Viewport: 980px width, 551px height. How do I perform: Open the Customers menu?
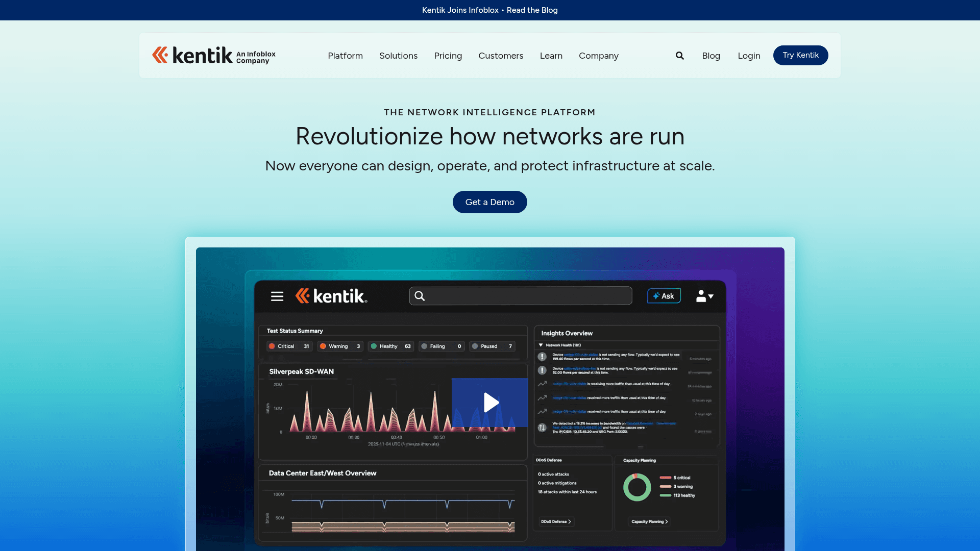click(501, 56)
